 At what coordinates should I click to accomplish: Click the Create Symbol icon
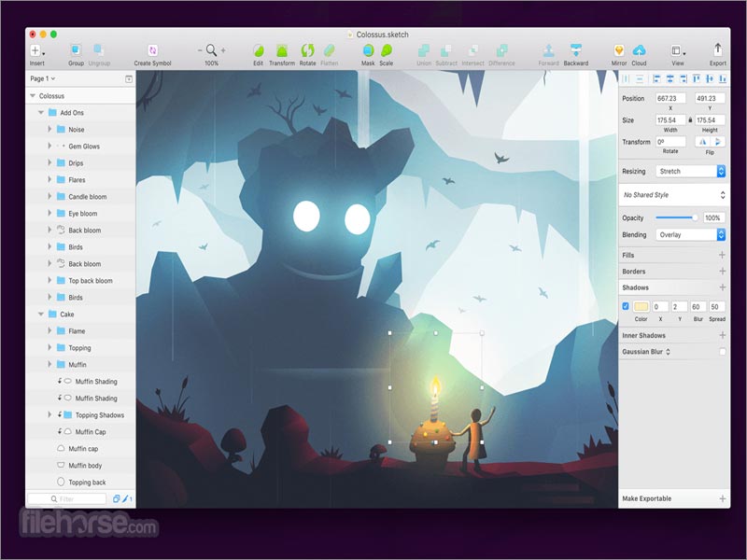click(x=152, y=50)
